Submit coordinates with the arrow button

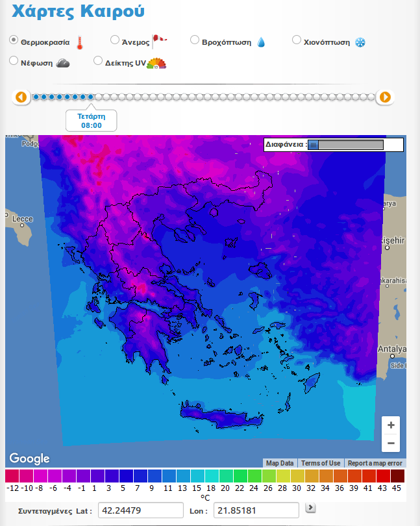(x=311, y=508)
